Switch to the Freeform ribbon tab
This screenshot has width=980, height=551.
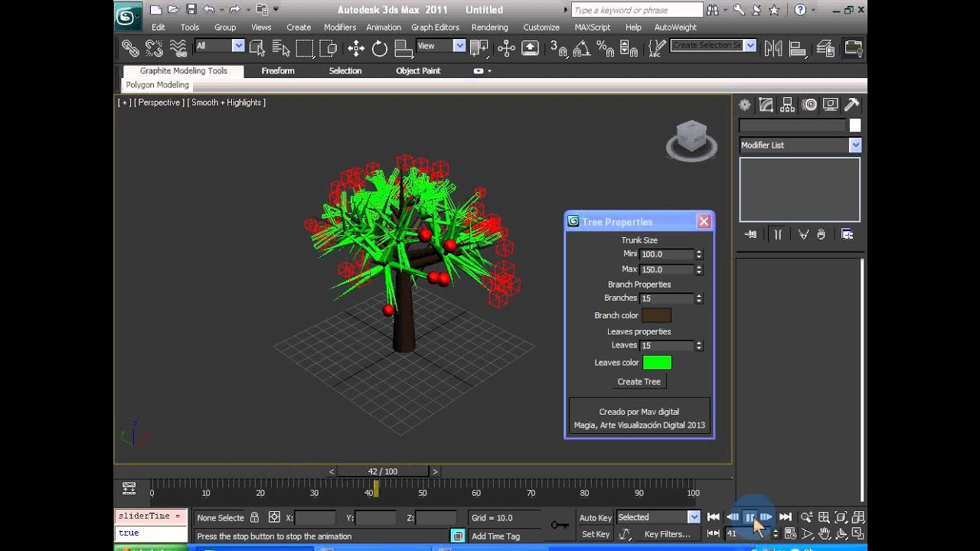278,70
